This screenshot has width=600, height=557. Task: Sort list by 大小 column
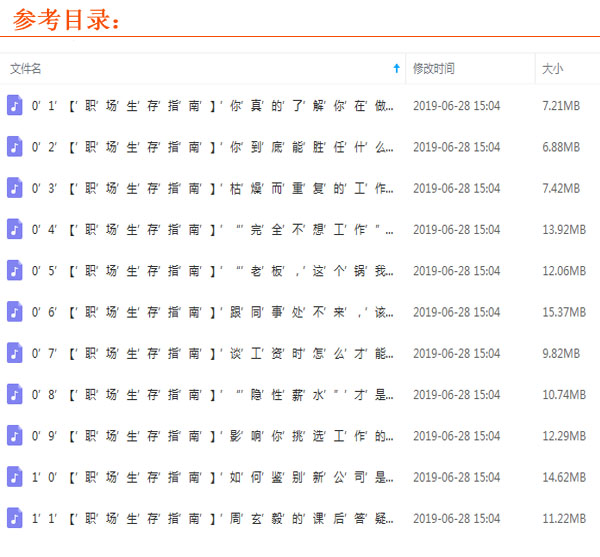[x=552, y=69]
